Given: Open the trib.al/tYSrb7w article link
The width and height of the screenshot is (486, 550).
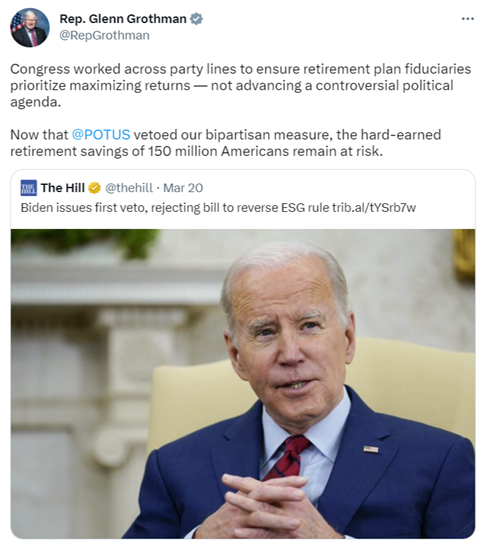Looking at the screenshot, I should click(374, 208).
